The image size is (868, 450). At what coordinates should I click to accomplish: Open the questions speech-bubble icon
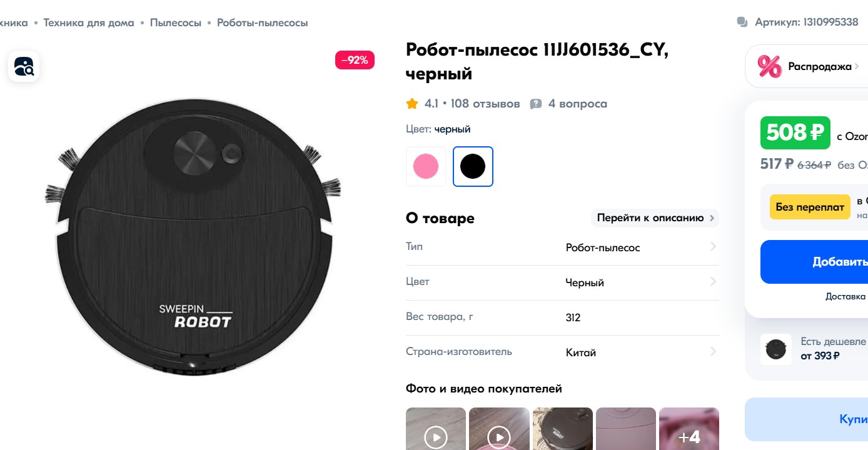point(535,104)
